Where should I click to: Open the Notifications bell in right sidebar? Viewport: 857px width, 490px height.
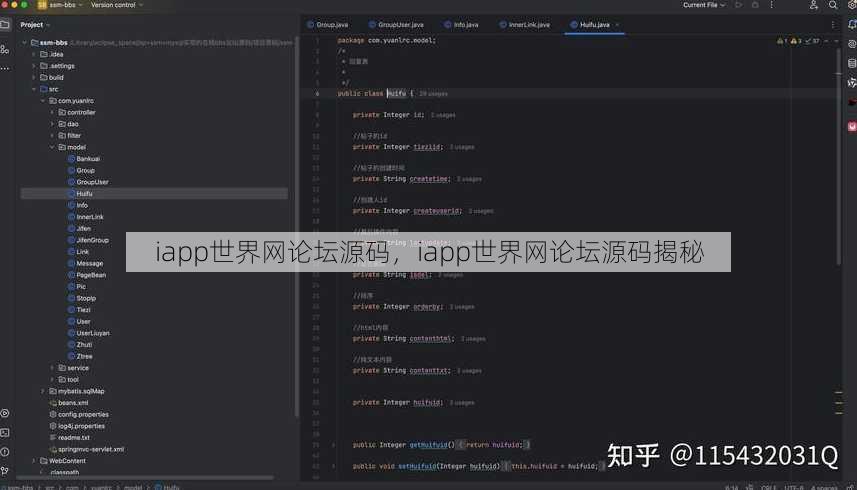(x=852, y=25)
